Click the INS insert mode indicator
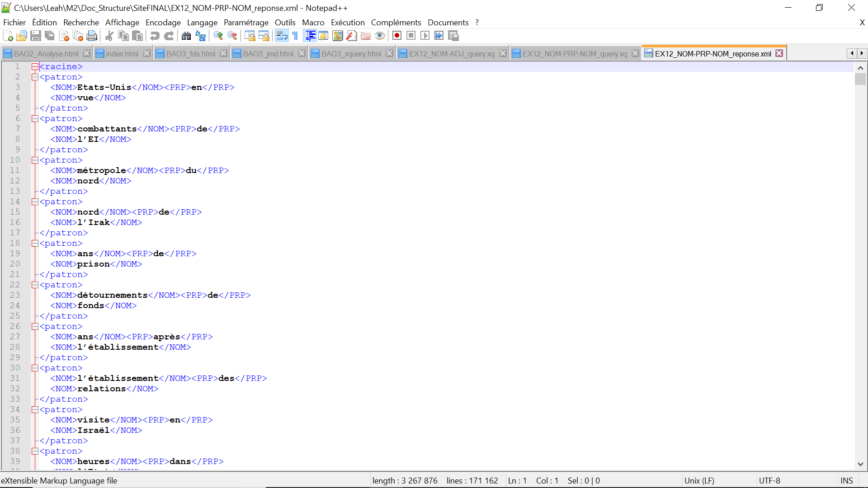 (x=847, y=481)
